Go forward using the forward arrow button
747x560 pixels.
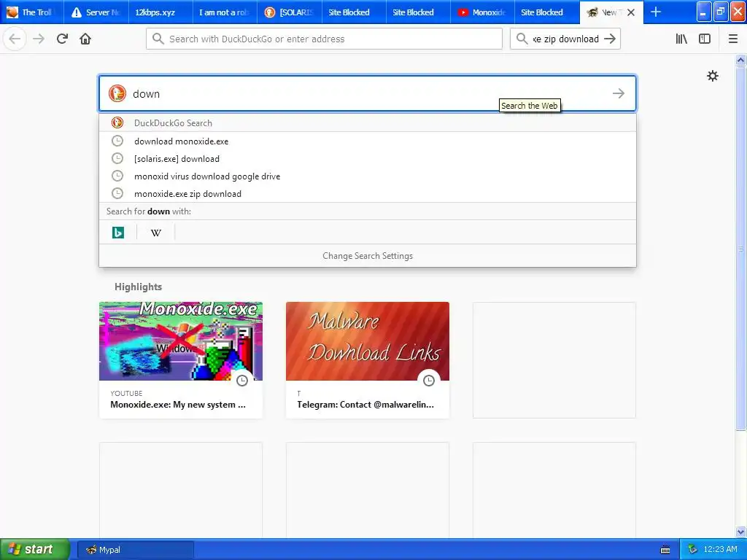click(39, 39)
